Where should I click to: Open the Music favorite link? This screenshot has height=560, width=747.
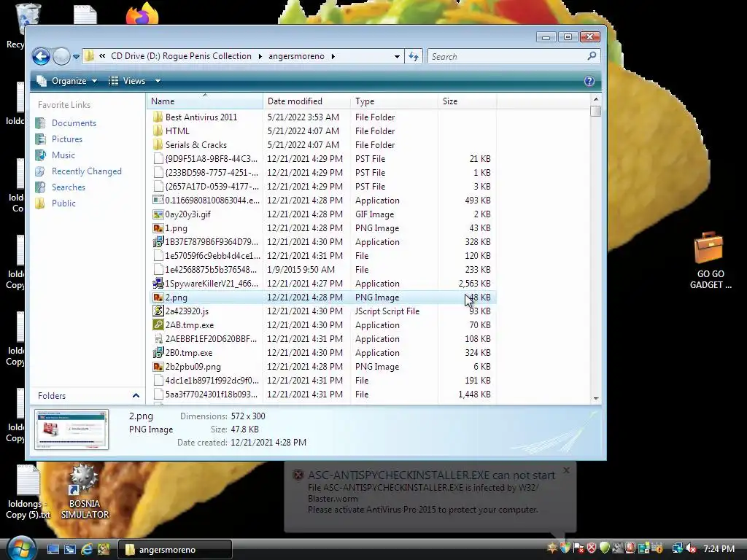[x=63, y=155]
